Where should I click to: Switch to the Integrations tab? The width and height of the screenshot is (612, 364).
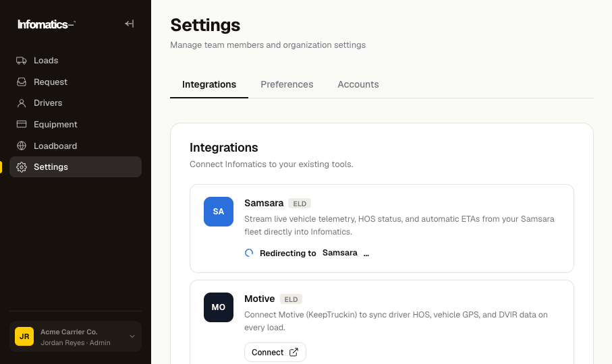click(209, 84)
